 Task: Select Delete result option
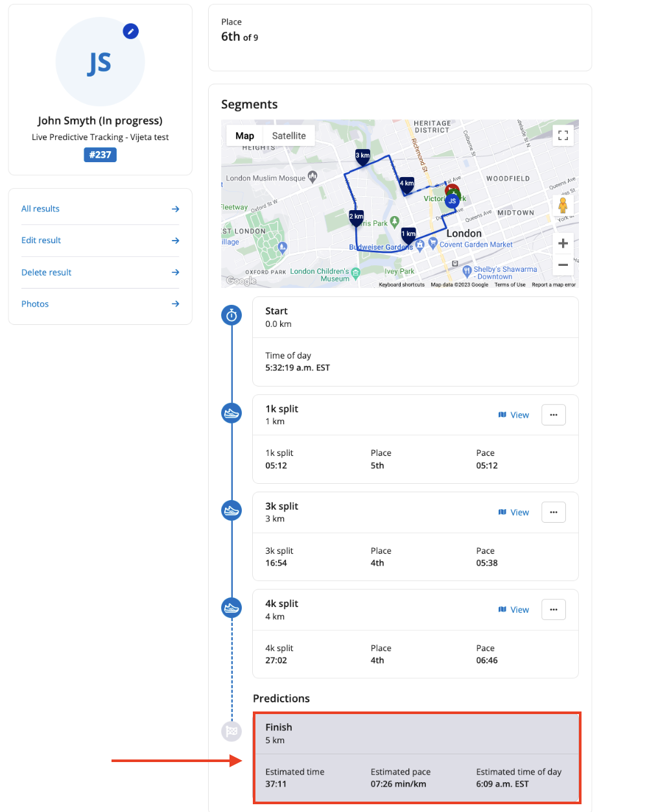tap(100, 272)
